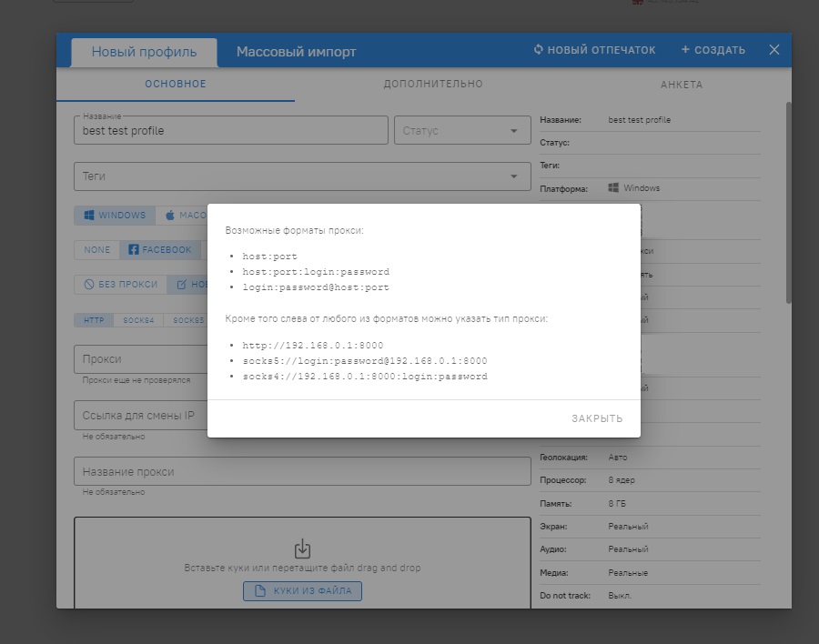
Task: Select the HTTP proxy type
Action: tap(94, 320)
